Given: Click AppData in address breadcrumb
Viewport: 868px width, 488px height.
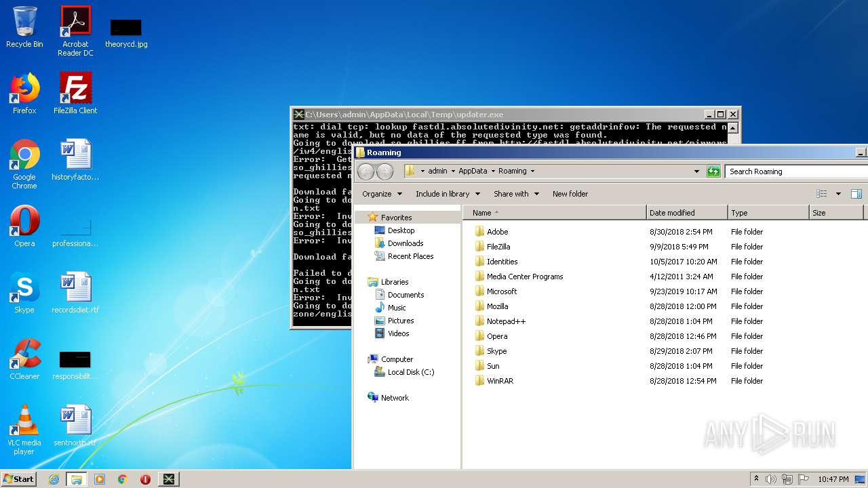Looking at the screenshot, I should click(x=473, y=171).
